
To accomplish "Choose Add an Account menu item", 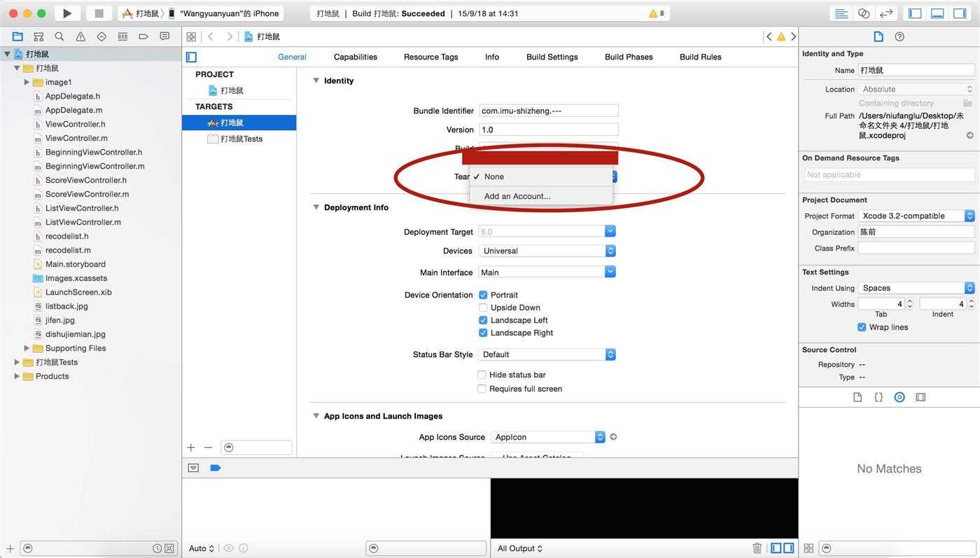I will (541, 196).
